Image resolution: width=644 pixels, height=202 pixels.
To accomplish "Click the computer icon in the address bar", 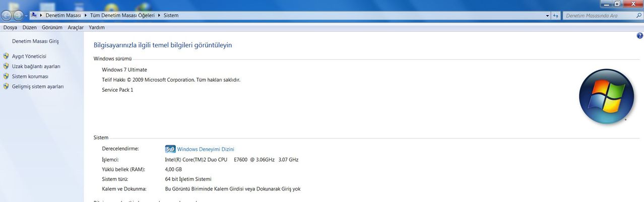I will pos(34,16).
